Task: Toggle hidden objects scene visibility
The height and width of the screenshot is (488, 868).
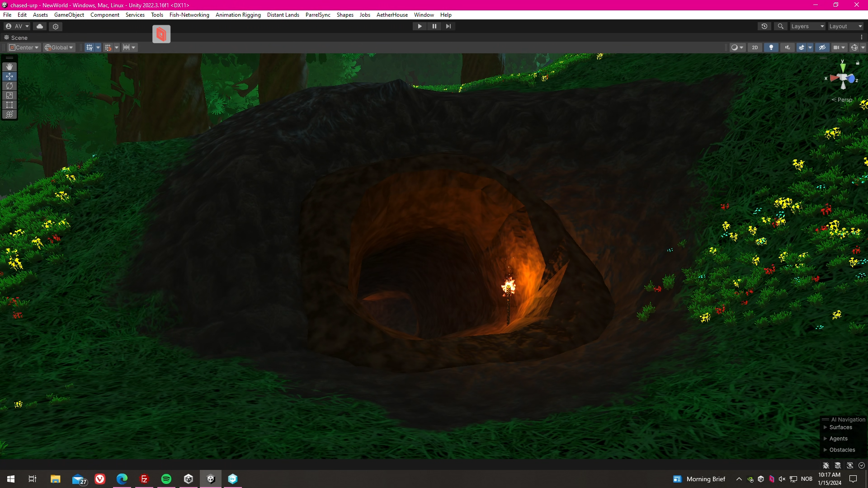Action: point(822,47)
